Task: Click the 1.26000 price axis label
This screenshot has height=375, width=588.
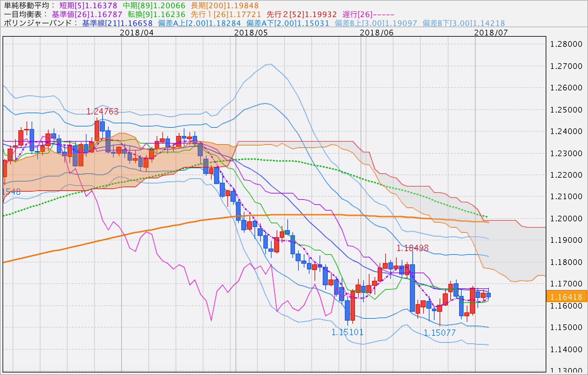Action: [566, 88]
